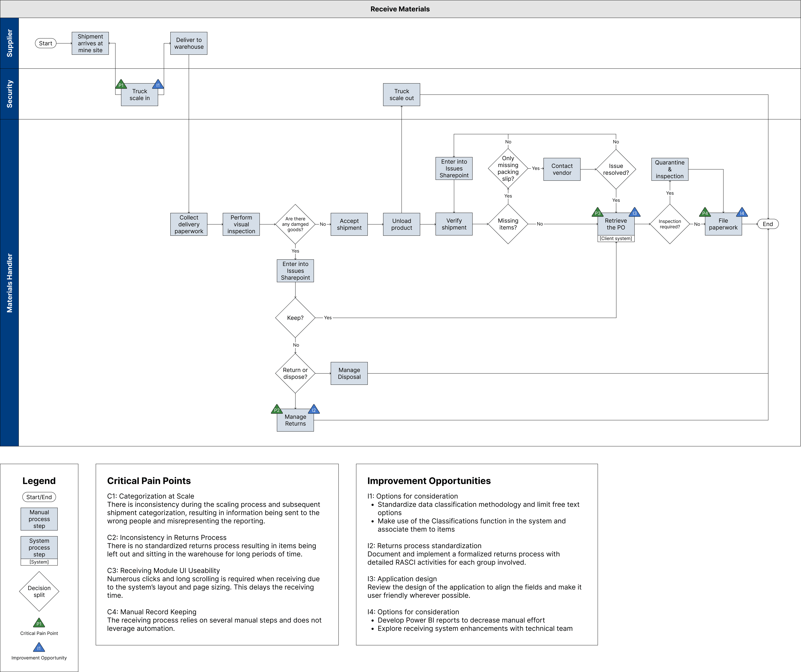
Task: Select the 'Keep?' decision diamond
Action: point(295,318)
